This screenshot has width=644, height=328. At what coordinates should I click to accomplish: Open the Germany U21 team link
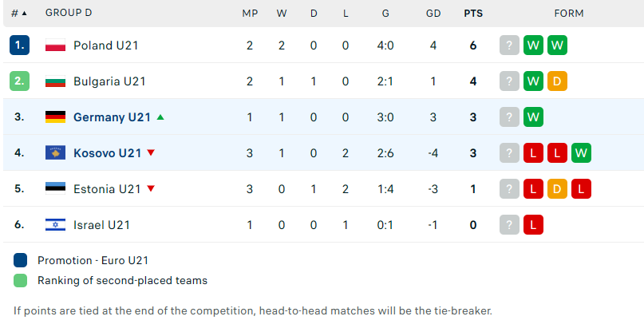point(112,117)
